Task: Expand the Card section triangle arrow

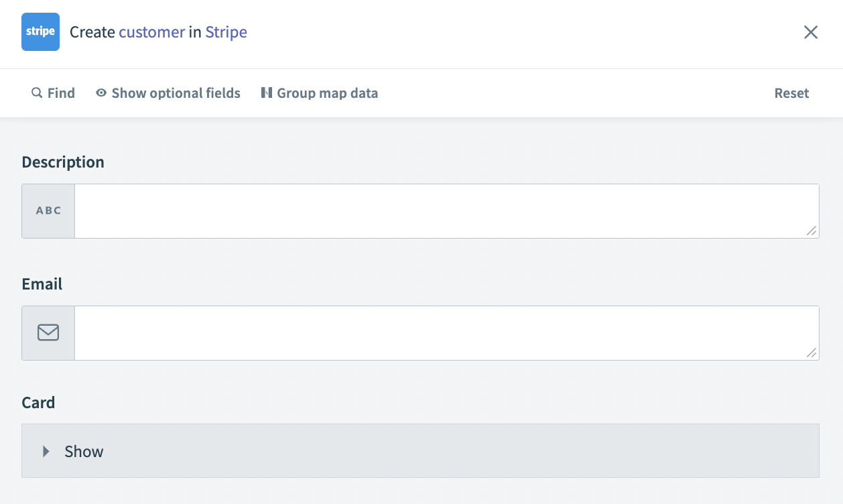Action: (46, 451)
